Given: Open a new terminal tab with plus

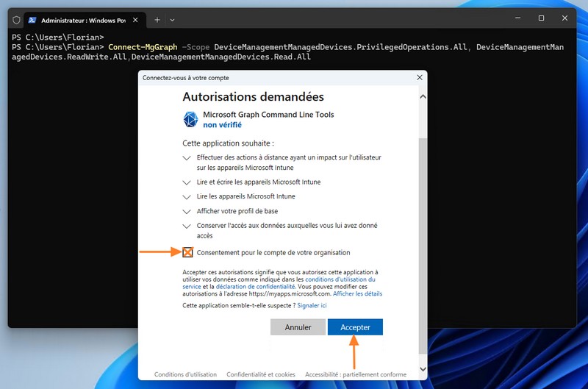Looking at the screenshot, I should point(157,20).
